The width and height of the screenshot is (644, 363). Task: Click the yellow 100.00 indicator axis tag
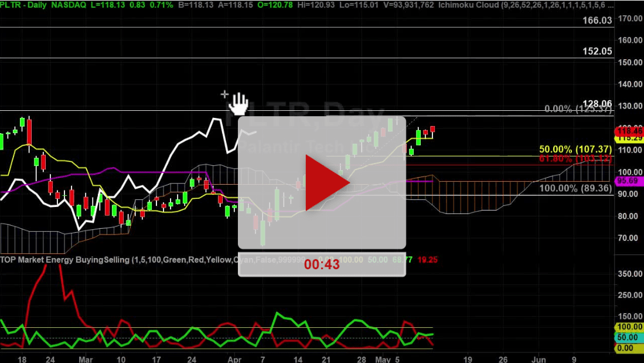coord(629,327)
